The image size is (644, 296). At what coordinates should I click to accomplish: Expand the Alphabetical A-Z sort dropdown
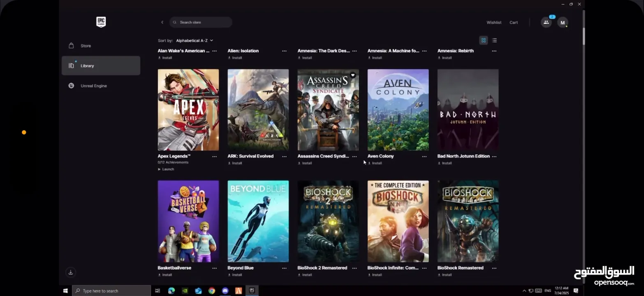(195, 41)
